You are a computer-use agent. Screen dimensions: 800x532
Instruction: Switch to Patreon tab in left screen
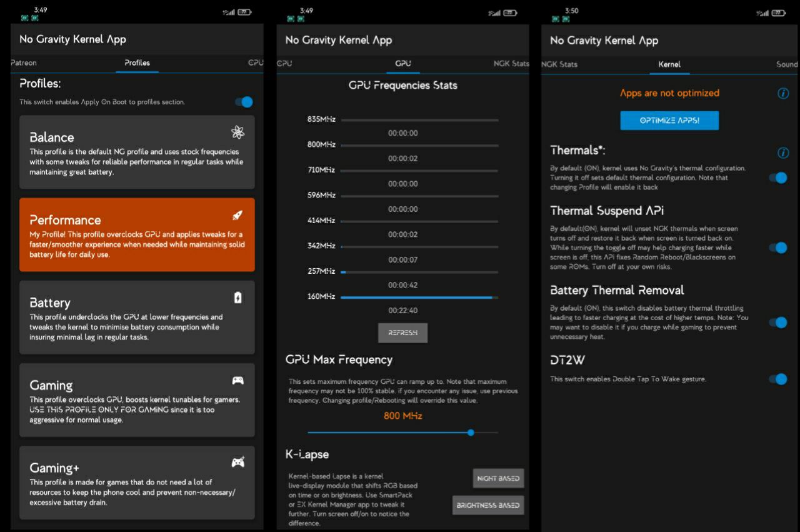pos(24,63)
